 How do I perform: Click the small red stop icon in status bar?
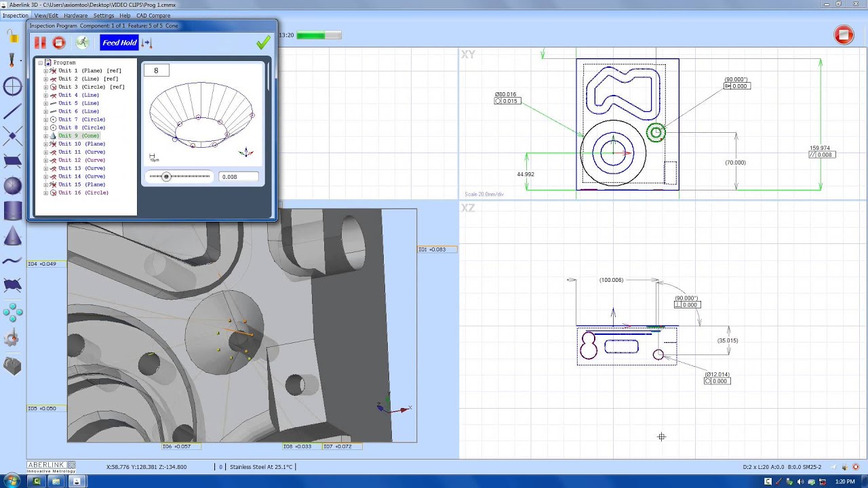856,467
